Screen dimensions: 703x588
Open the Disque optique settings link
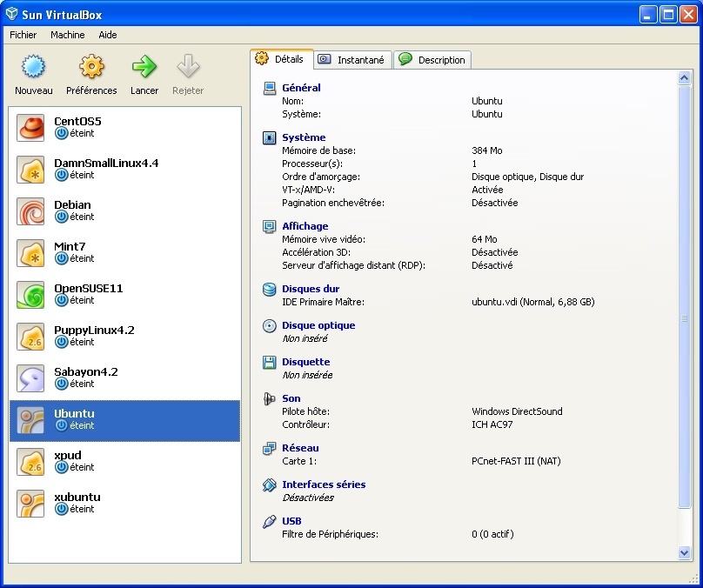tap(318, 325)
